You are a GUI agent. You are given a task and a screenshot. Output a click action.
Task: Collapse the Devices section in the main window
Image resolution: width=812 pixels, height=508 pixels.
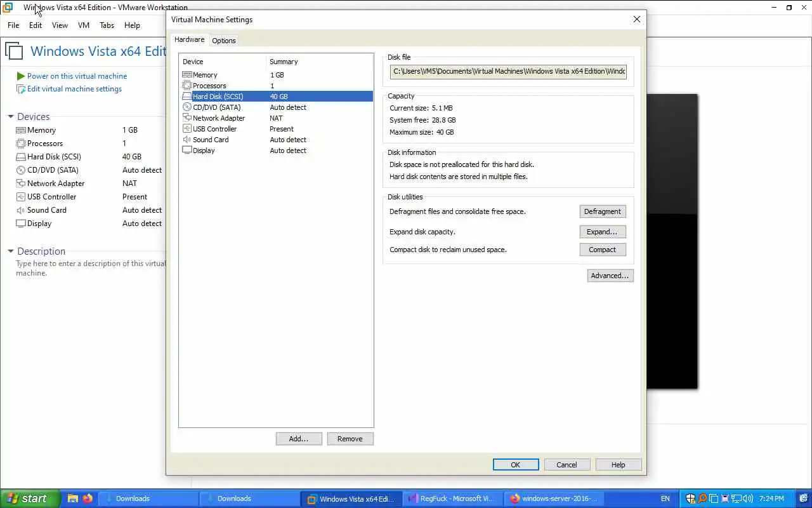tap(11, 117)
